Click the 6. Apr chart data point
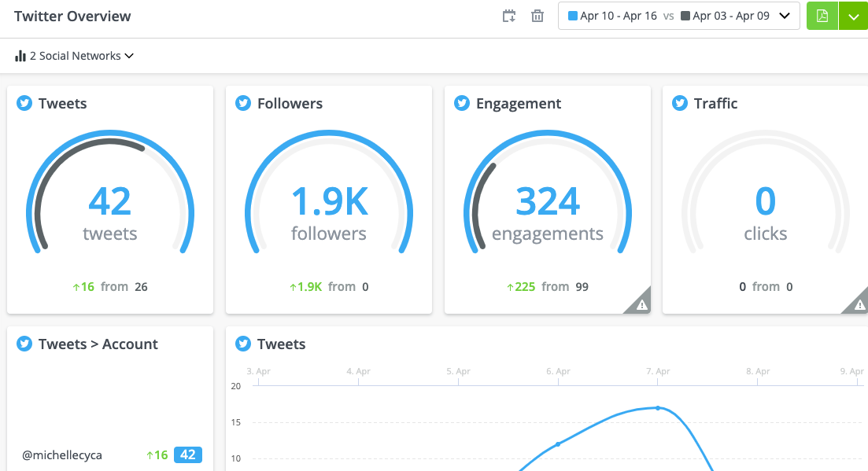The width and height of the screenshot is (868, 471). coord(559,444)
